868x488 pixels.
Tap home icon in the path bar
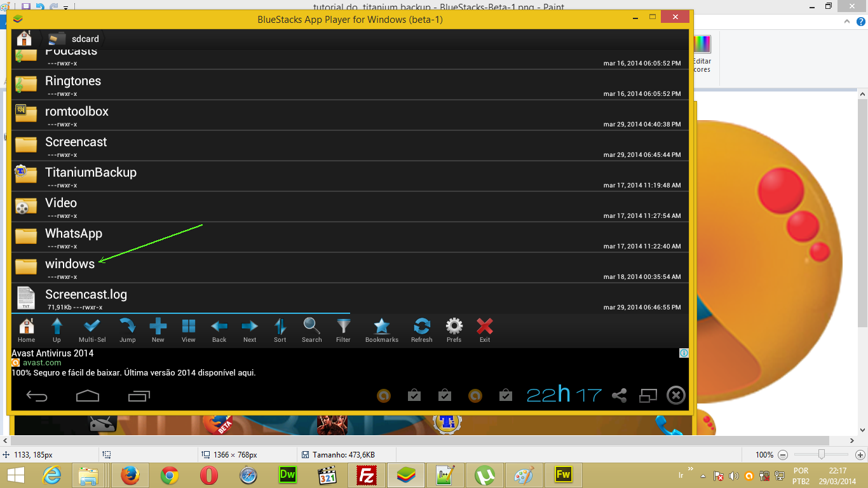pyautogui.click(x=24, y=38)
